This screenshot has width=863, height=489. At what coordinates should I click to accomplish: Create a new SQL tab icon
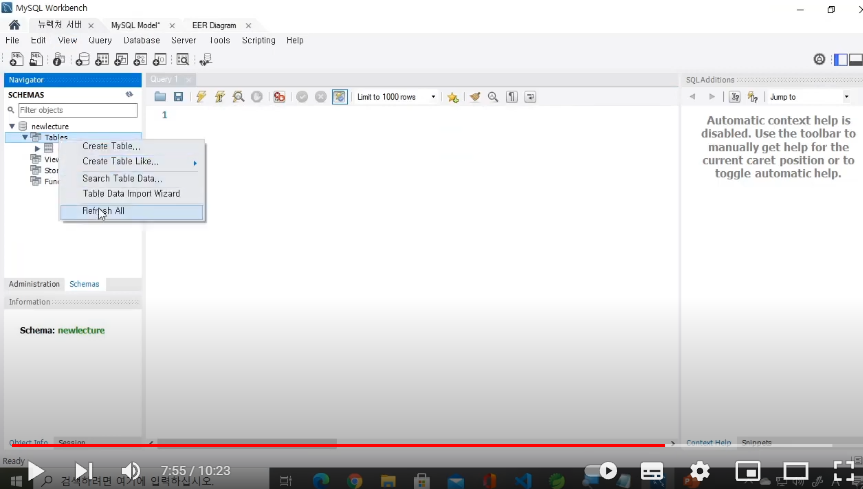[17, 59]
